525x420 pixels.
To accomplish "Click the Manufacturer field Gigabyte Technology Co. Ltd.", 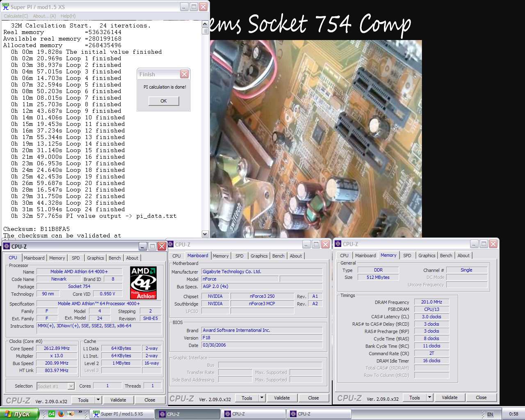I will 262,272.
